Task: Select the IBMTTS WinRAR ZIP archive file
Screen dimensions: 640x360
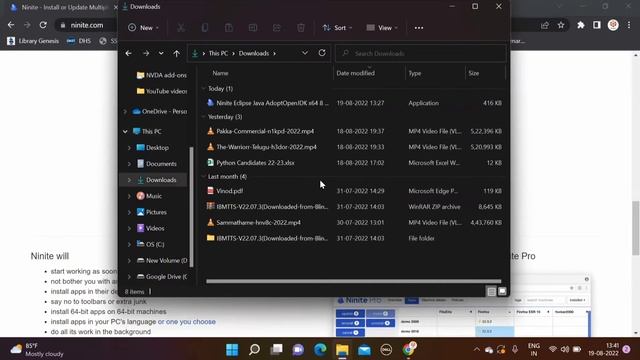Action: click(354, 207)
